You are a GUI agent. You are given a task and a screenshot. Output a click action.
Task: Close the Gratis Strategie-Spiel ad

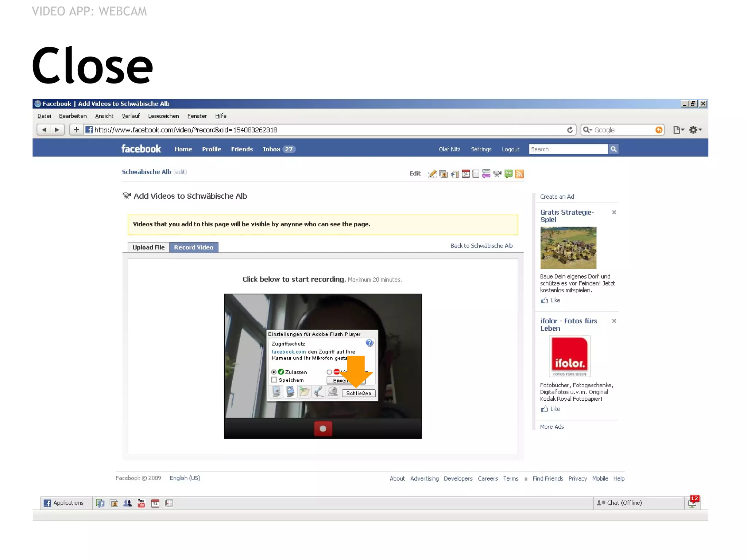[x=614, y=212]
